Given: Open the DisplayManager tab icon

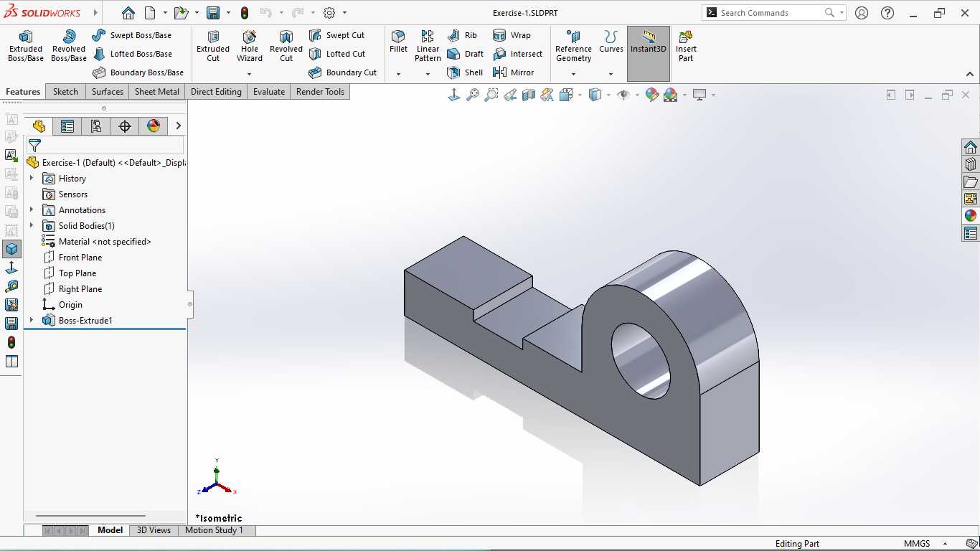Looking at the screenshot, I should [x=154, y=126].
